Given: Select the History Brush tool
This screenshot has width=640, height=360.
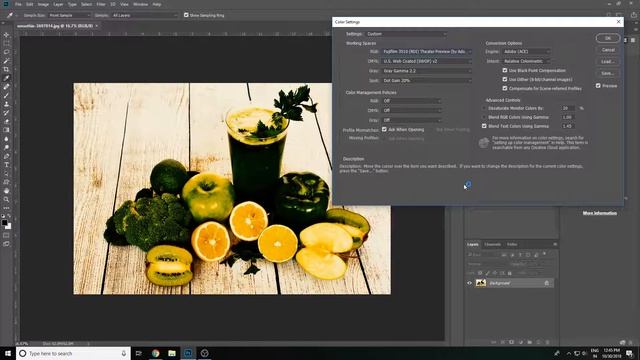Looking at the screenshot, I should tap(6, 113).
